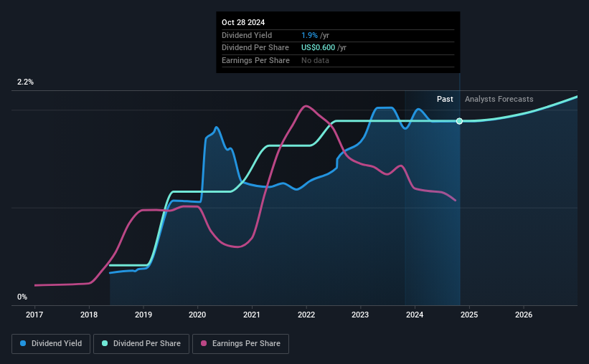Click the 2018 x-axis label
Image resolution: width=589 pixels, height=364 pixels.
pos(89,315)
